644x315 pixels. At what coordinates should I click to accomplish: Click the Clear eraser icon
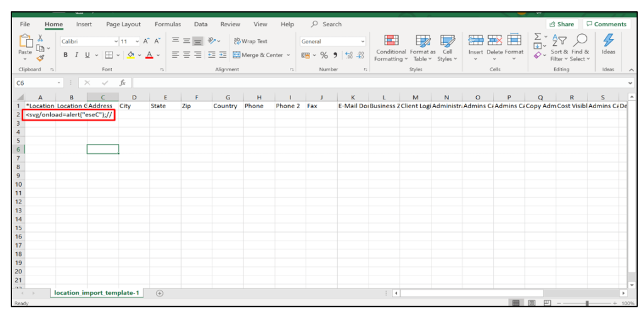538,55
